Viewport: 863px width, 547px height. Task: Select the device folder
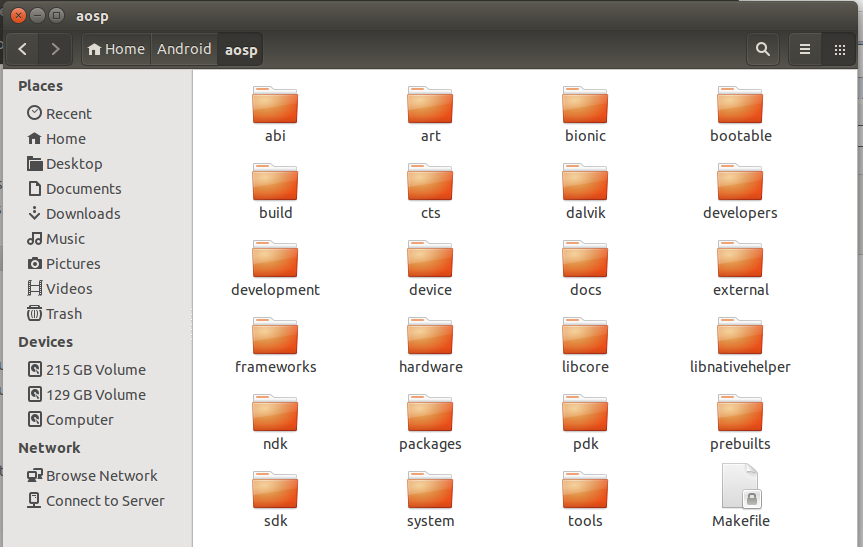(x=430, y=269)
